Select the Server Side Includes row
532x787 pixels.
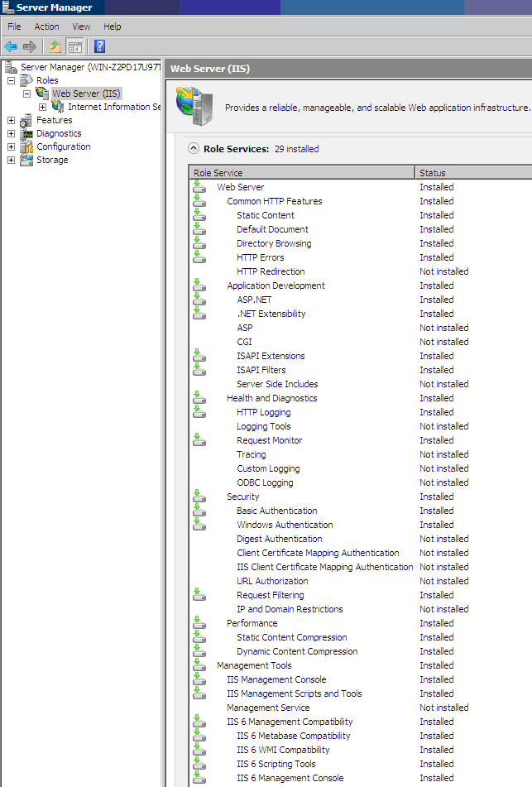pos(361,384)
